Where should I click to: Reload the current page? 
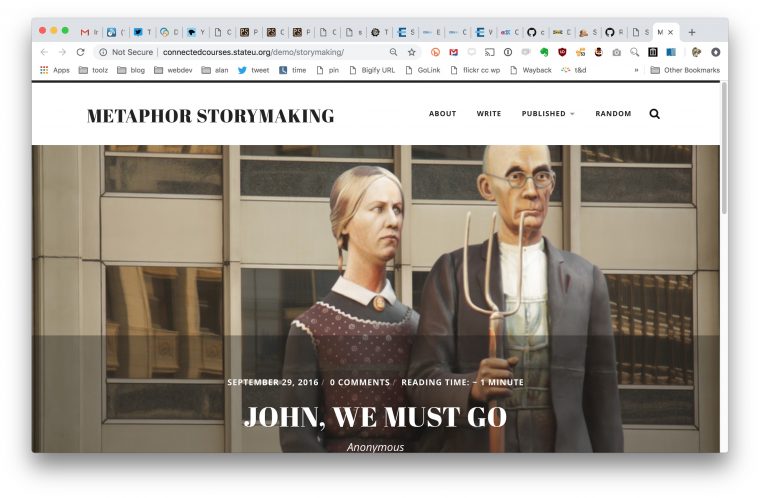[x=80, y=52]
